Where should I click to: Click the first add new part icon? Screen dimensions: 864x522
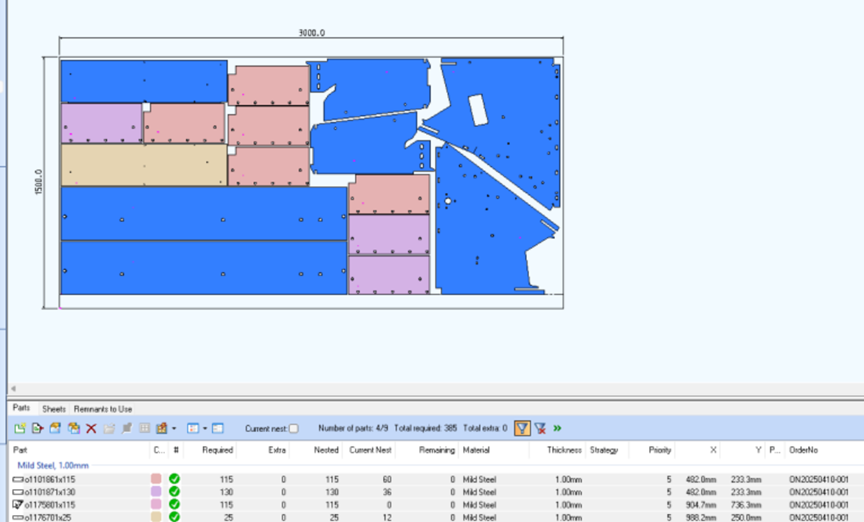[20, 428]
